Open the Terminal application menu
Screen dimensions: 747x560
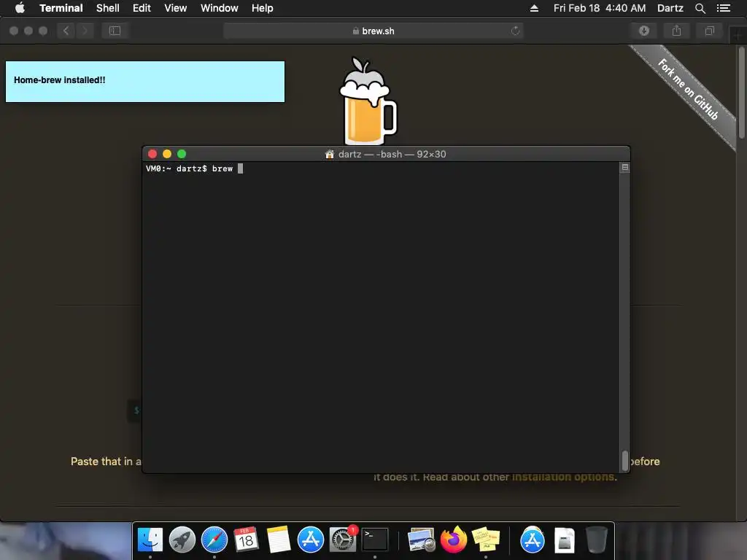pyautogui.click(x=61, y=8)
